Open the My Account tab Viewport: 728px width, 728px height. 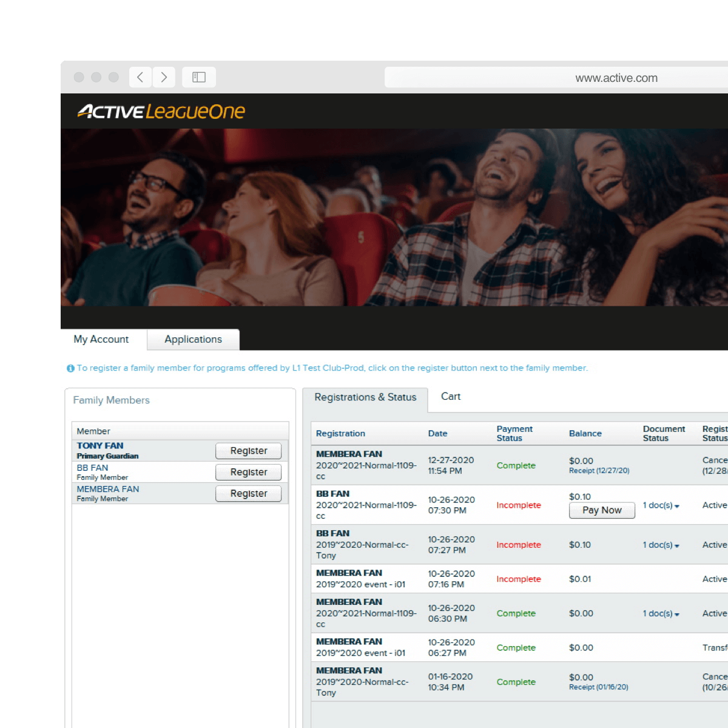(101, 340)
